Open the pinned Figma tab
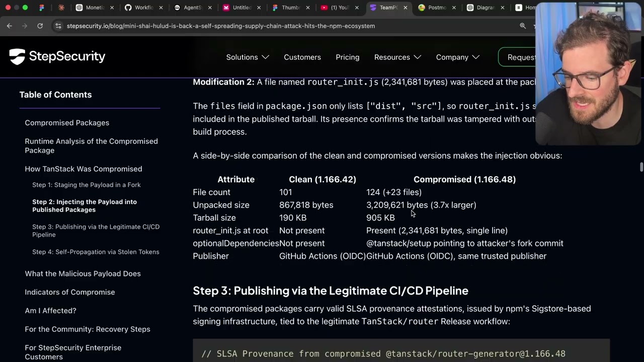 coord(42,8)
